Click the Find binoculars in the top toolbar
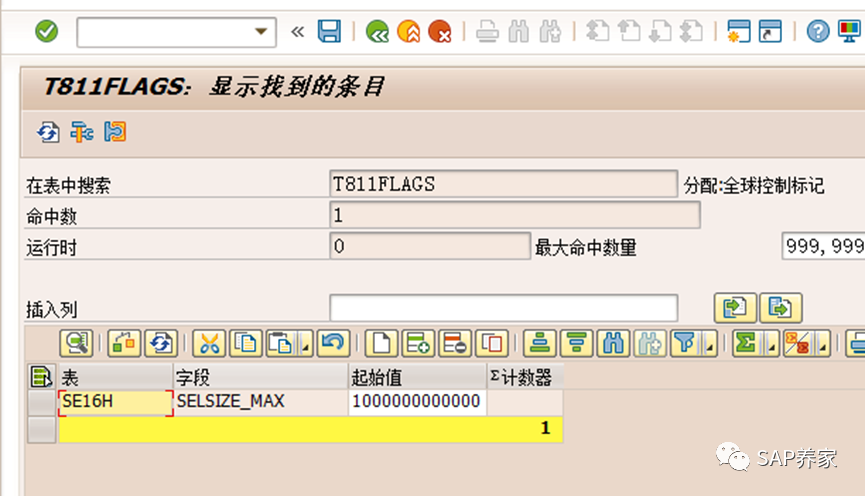This screenshot has width=865, height=496. (x=519, y=31)
